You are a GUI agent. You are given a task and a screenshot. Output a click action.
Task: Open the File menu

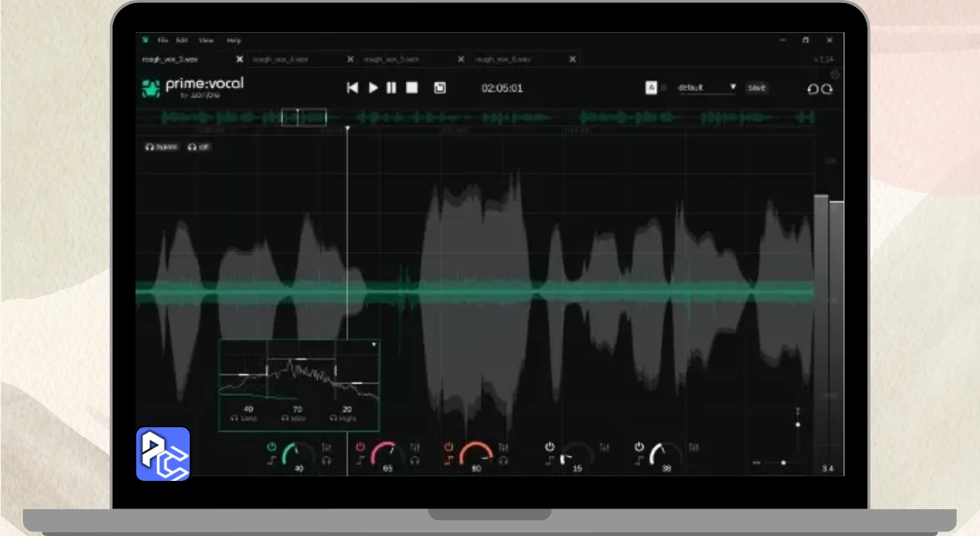click(x=162, y=40)
